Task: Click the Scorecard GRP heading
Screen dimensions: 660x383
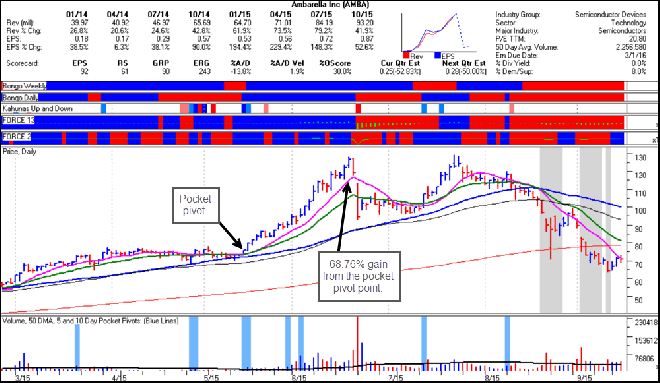Action: click(x=161, y=63)
